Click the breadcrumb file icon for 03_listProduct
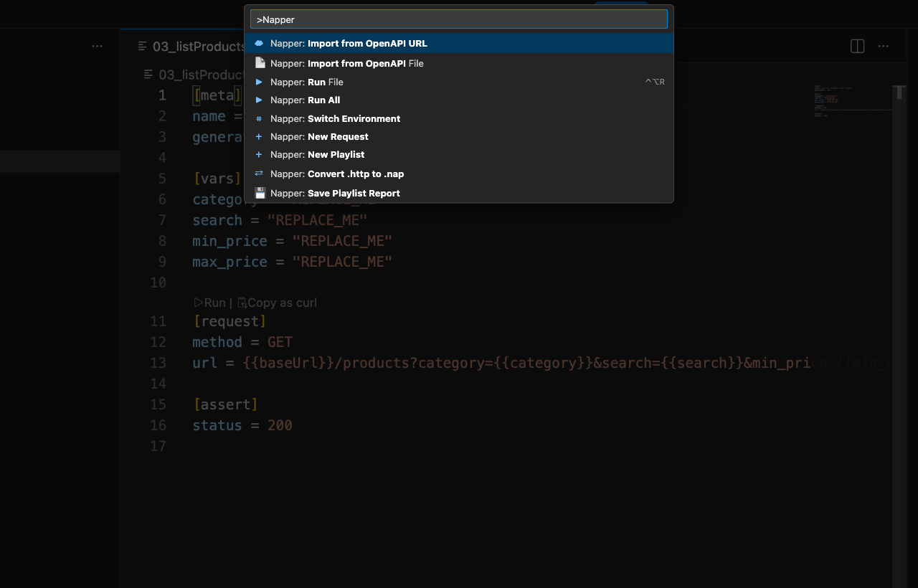The height and width of the screenshot is (588, 918). click(x=148, y=75)
